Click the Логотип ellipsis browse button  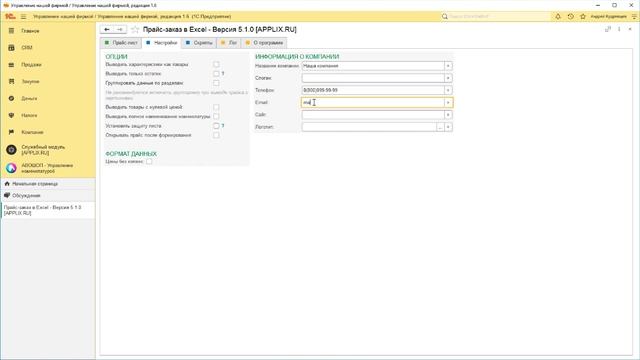click(440, 127)
